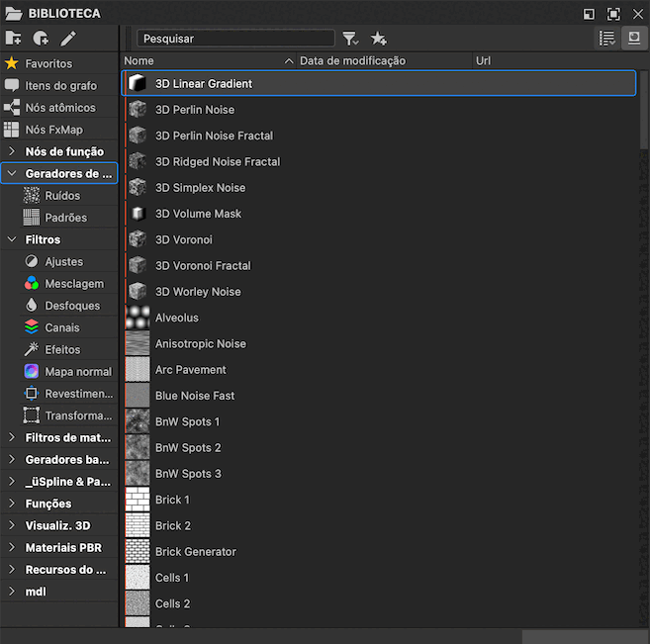The height and width of the screenshot is (644, 650).
Task: Expand the Materiais PBR section
Action: pyautogui.click(x=11, y=548)
